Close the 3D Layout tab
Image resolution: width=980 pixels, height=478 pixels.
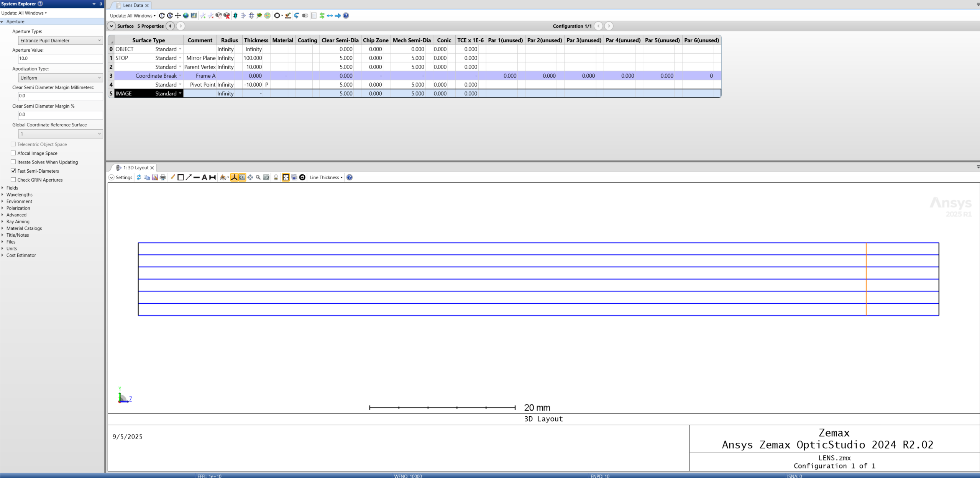point(152,168)
